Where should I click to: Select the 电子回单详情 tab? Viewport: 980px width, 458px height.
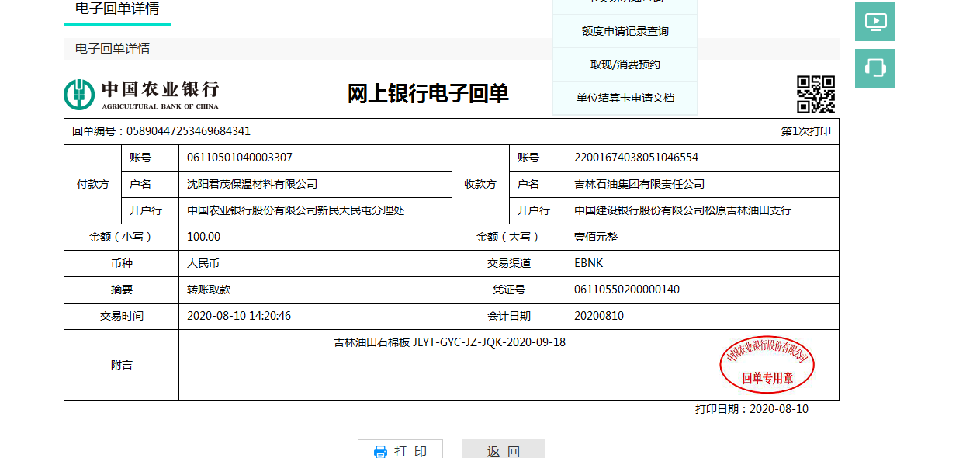[117, 9]
